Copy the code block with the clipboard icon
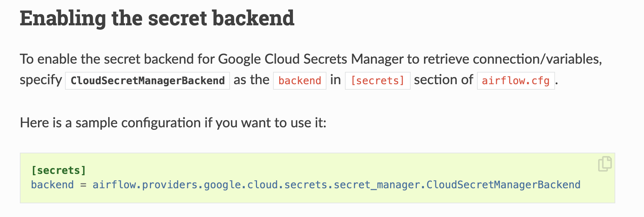The height and width of the screenshot is (217, 644). (x=605, y=164)
